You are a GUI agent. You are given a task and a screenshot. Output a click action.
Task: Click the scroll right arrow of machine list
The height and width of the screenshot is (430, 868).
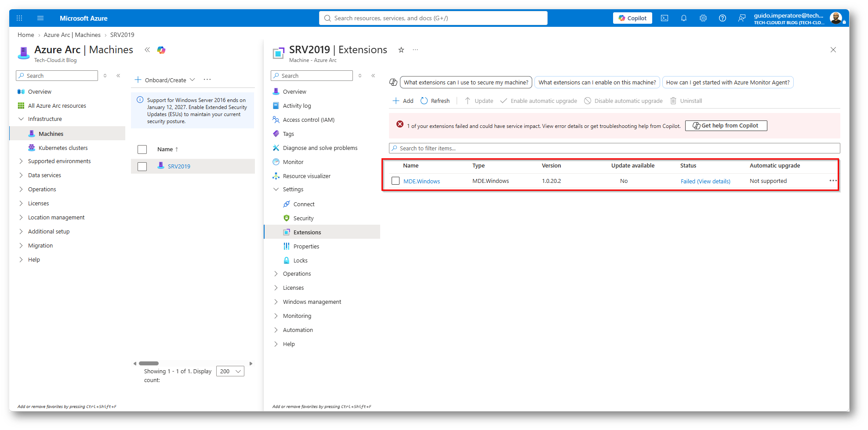tap(251, 364)
